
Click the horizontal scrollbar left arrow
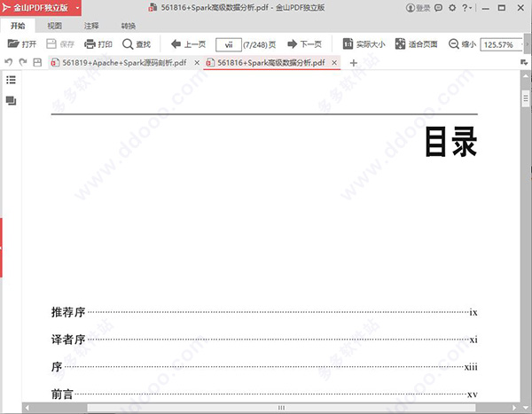tap(27, 408)
